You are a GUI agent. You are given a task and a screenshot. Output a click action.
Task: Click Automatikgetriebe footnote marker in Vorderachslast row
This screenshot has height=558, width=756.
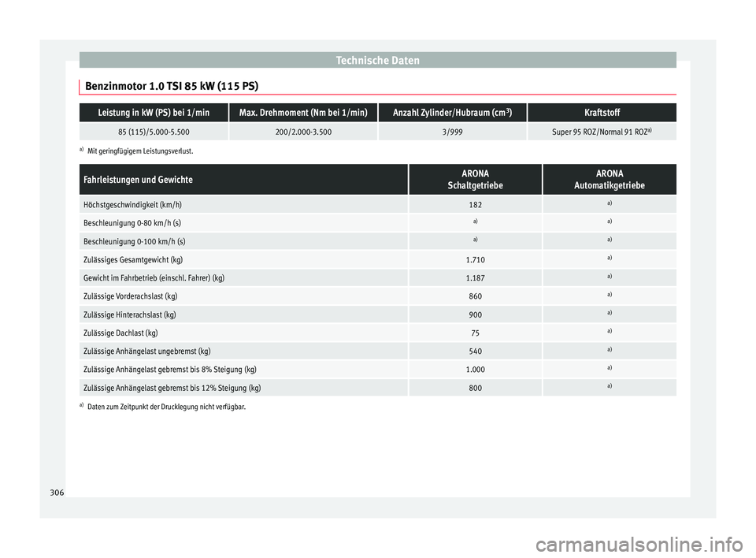[610, 295]
